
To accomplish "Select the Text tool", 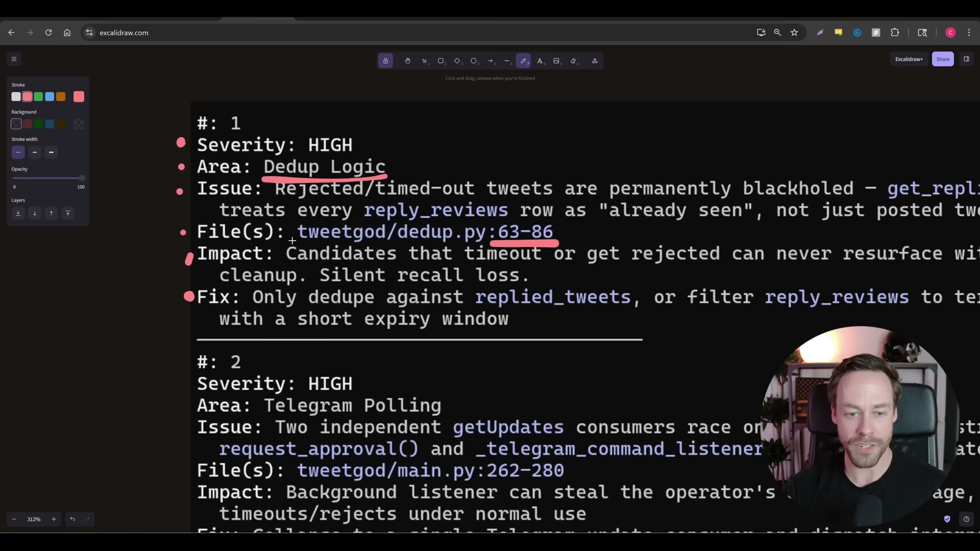I will (x=540, y=61).
